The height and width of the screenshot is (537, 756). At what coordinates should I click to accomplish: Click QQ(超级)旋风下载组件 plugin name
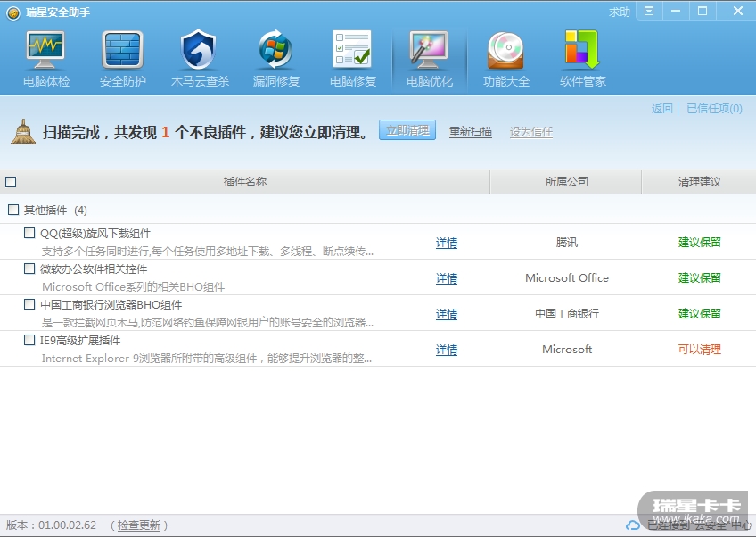pyautogui.click(x=95, y=234)
